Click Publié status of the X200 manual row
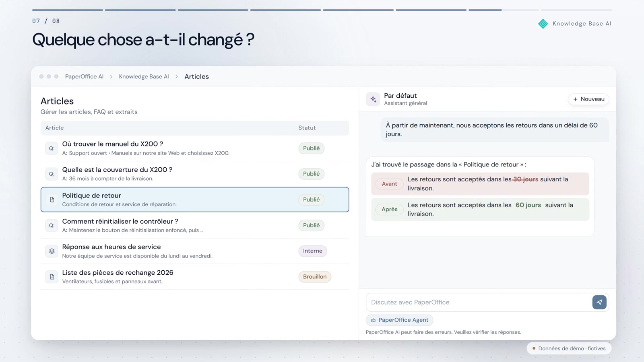 311,148
